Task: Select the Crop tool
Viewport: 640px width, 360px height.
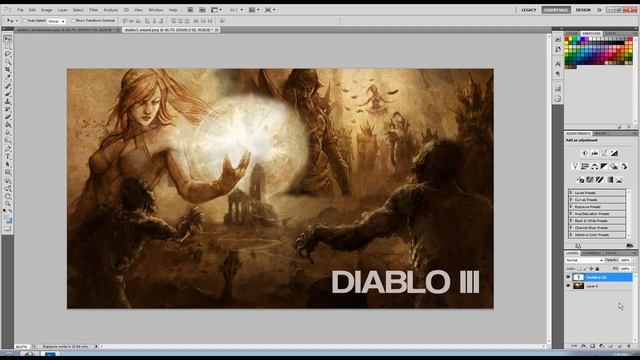Action: (x=8, y=70)
